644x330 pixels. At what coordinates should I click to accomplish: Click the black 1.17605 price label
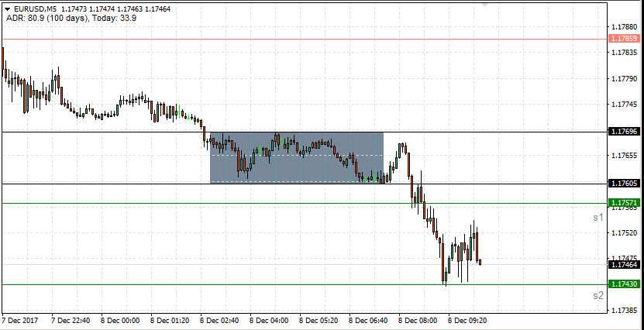click(x=624, y=184)
